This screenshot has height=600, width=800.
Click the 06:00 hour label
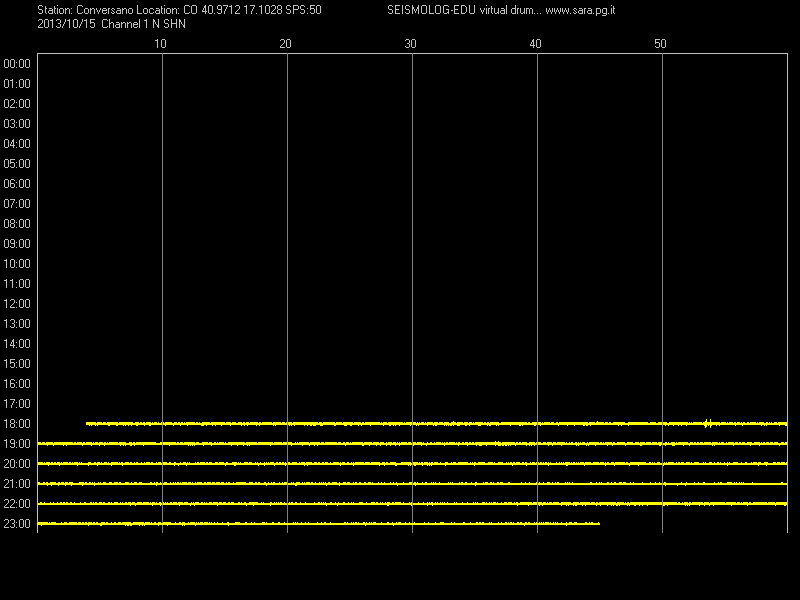click(x=17, y=184)
